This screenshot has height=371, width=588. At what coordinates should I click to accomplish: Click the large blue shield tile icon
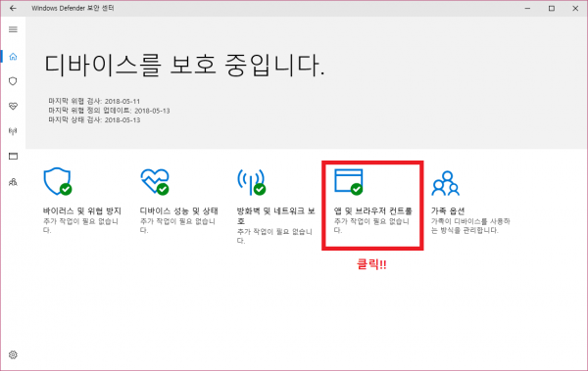58,181
